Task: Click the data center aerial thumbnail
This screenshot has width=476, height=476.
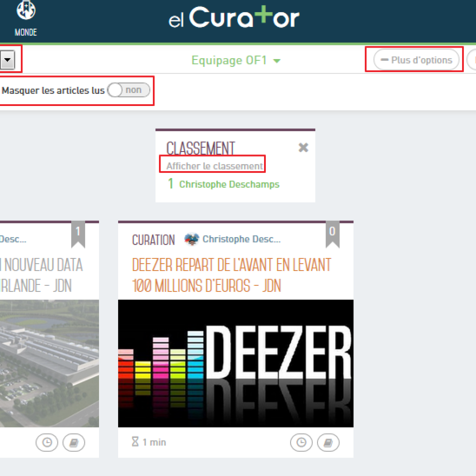Action: [49, 364]
